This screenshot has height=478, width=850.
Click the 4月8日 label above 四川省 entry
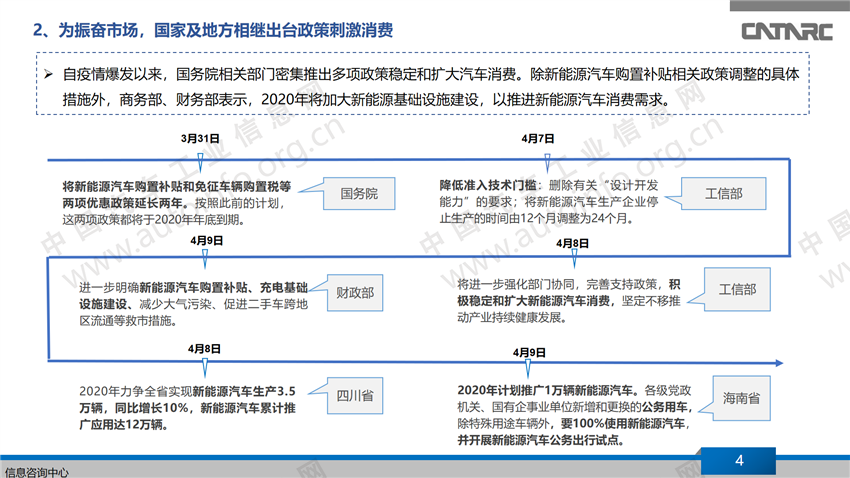point(204,349)
